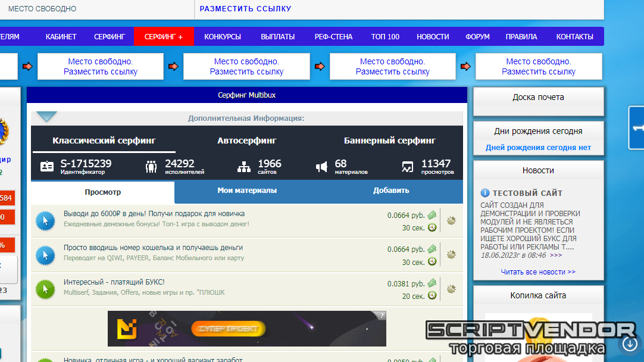Open the Кабинет menu item
The width and height of the screenshot is (644, 362).
coord(61,36)
